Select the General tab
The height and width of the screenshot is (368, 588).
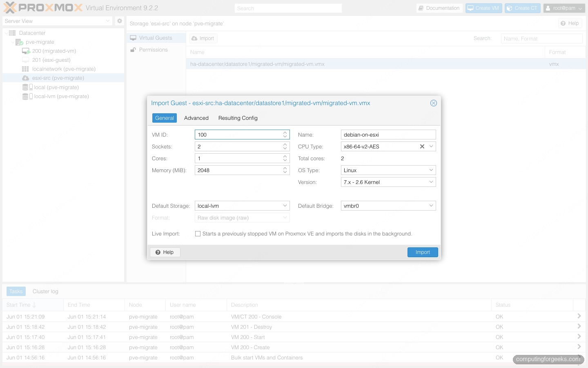(x=165, y=118)
